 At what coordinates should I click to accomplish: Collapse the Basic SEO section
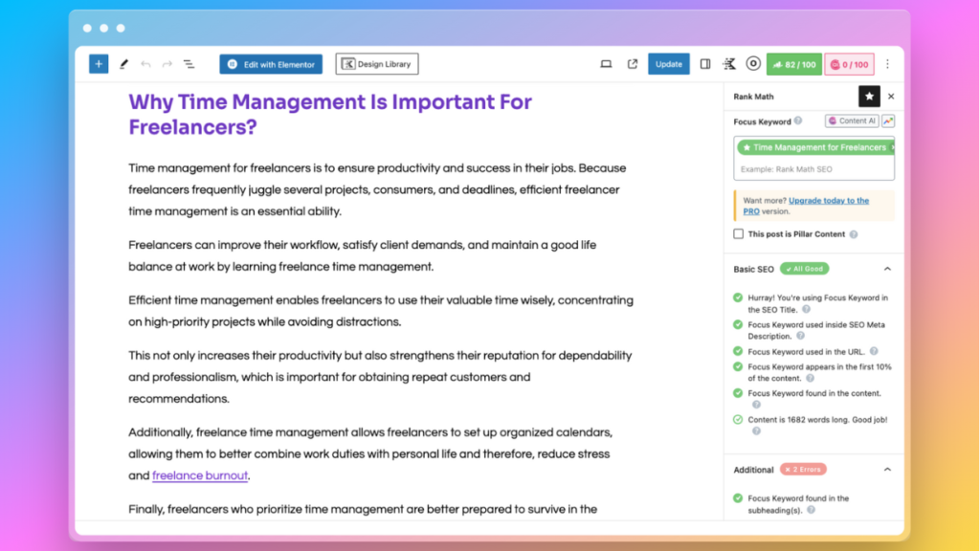click(x=887, y=269)
